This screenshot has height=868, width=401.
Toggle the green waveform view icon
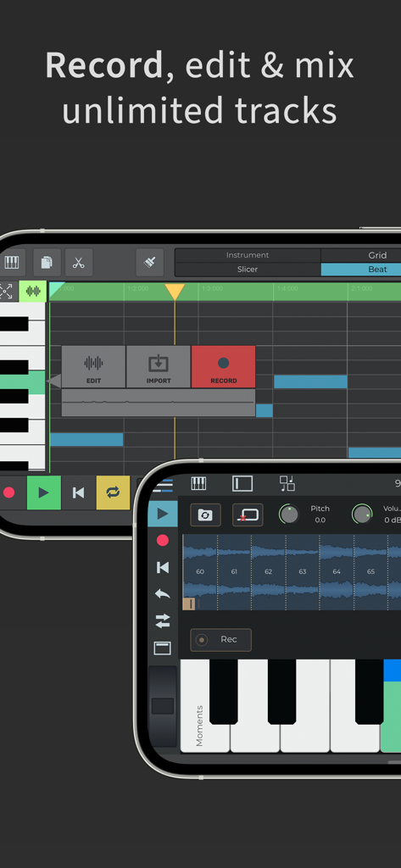pos(33,292)
